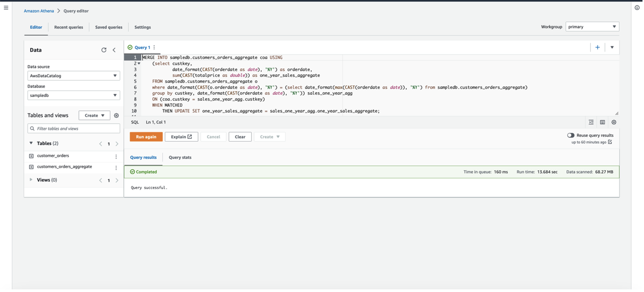Click the customer_orders table name
This screenshot has height=292, width=644.
53,156
